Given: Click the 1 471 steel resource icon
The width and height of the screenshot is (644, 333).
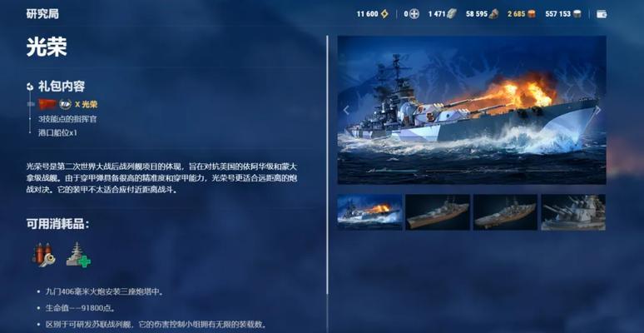Looking at the screenshot, I should coord(451,14).
